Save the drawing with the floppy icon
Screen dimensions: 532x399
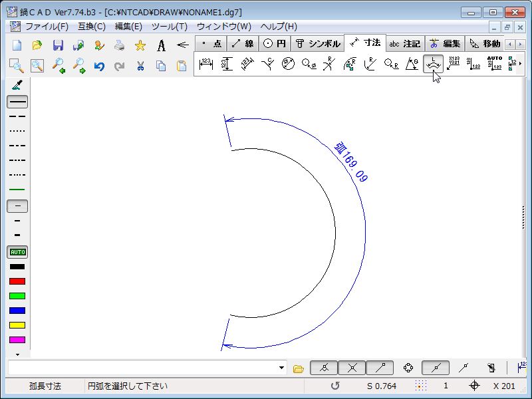pyautogui.click(x=58, y=45)
